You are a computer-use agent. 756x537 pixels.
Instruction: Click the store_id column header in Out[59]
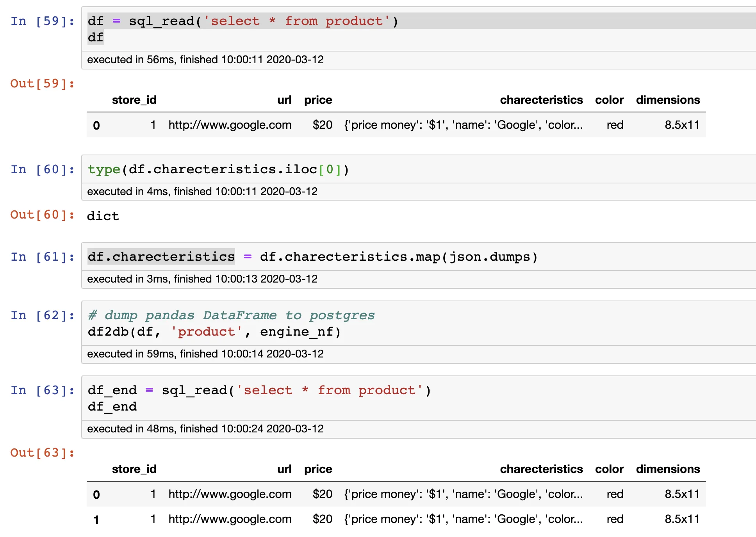134,100
